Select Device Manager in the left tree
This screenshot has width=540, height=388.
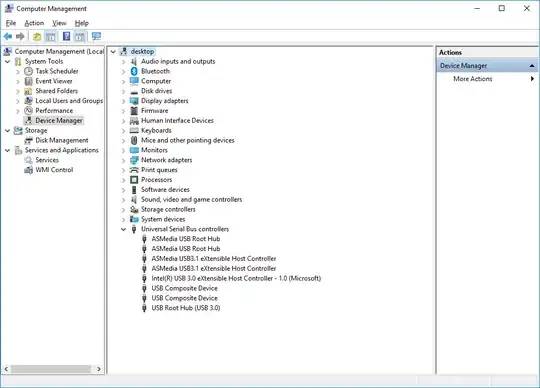point(59,120)
